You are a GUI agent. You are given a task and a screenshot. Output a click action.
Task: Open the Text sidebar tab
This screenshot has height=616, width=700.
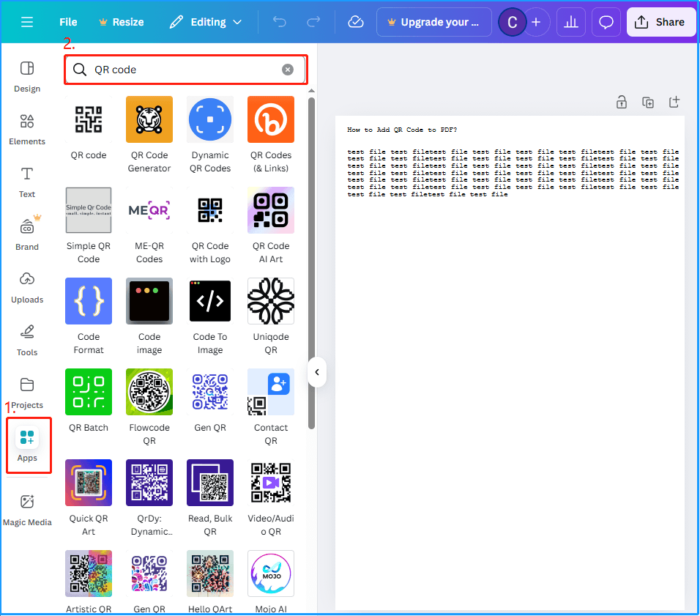click(27, 182)
